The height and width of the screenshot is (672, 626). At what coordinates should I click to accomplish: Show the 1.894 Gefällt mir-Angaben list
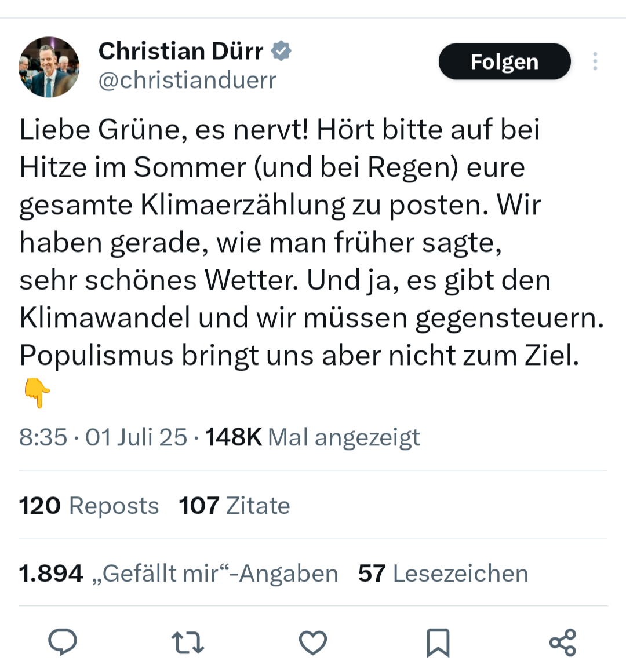[179, 574]
